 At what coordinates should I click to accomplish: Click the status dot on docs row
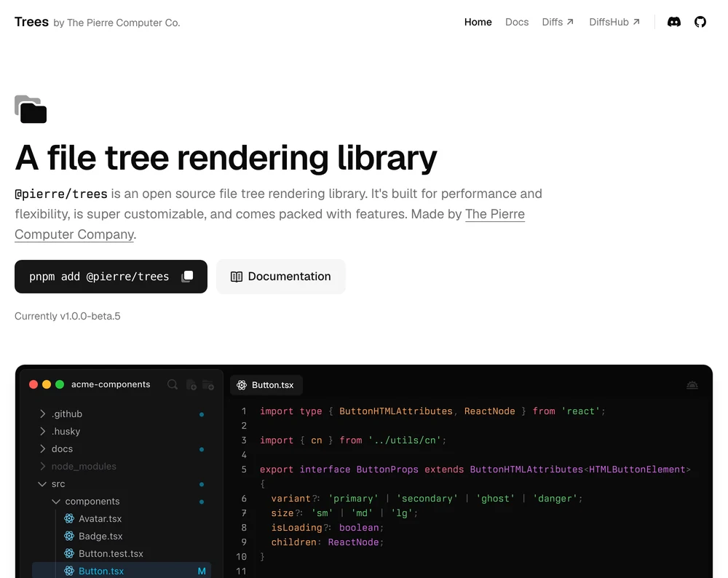[202, 449]
